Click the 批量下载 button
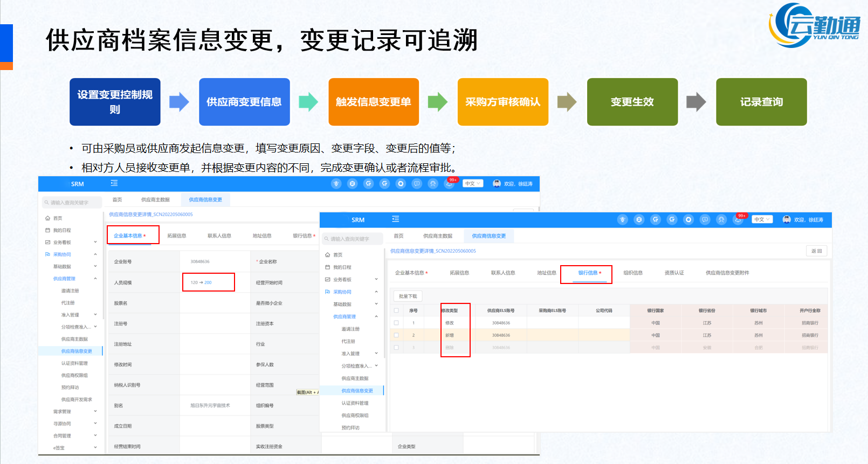Viewport: 868px width, 464px height. tap(408, 296)
